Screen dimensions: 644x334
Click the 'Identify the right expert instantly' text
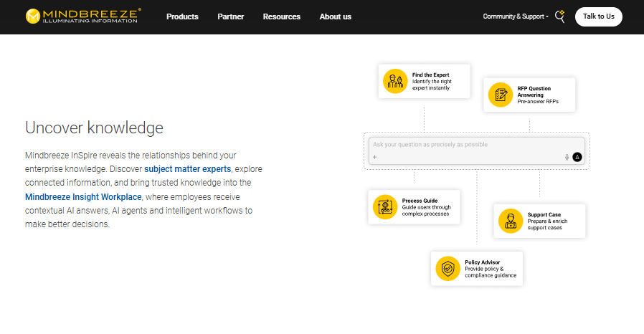(432, 85)
